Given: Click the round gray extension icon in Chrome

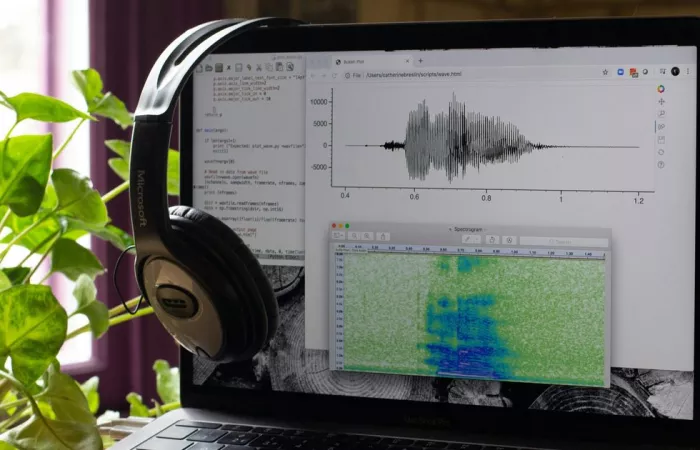Looking at the screenshot, I should coord(645,72).
